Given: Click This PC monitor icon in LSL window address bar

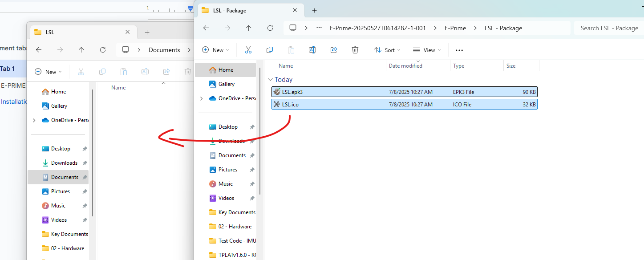Looking at the screenshot, I should point(126,50).
